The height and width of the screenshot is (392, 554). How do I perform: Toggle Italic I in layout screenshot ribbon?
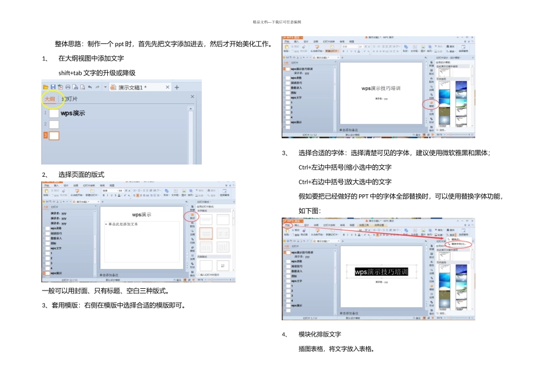coord(108,195)
